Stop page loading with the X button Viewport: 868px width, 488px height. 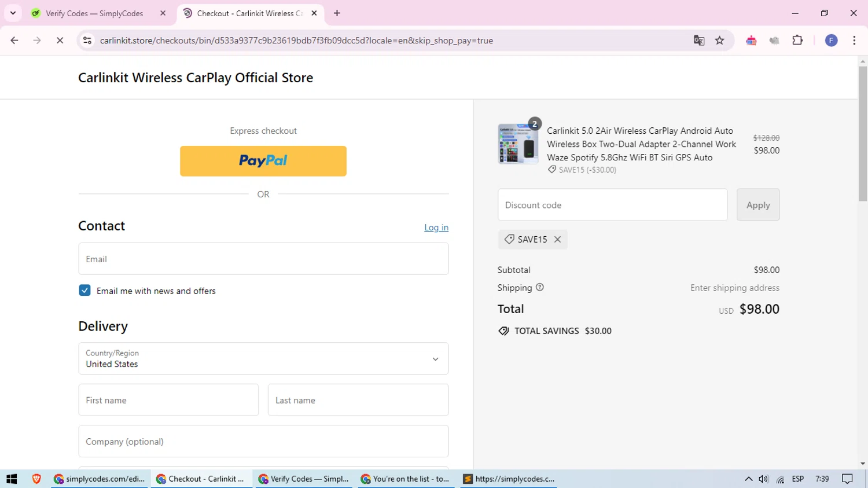pos(60,41)
